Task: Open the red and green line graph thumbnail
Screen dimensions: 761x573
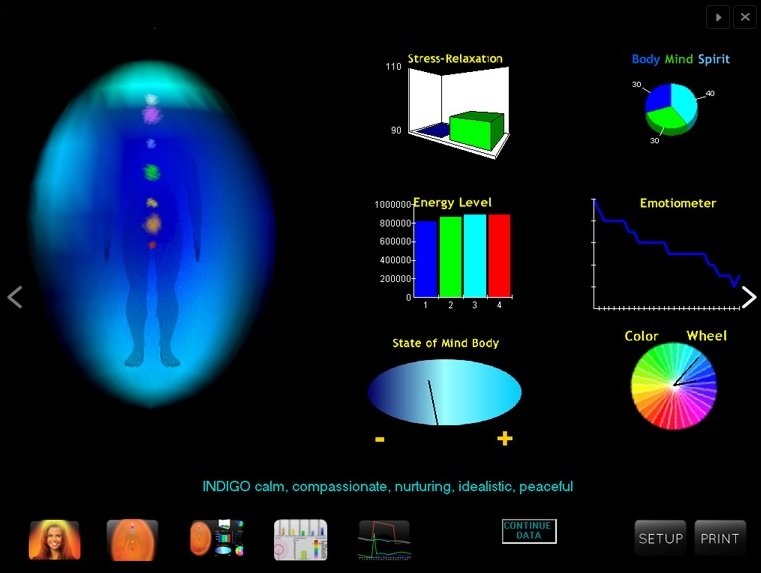Action: point(384,540)
